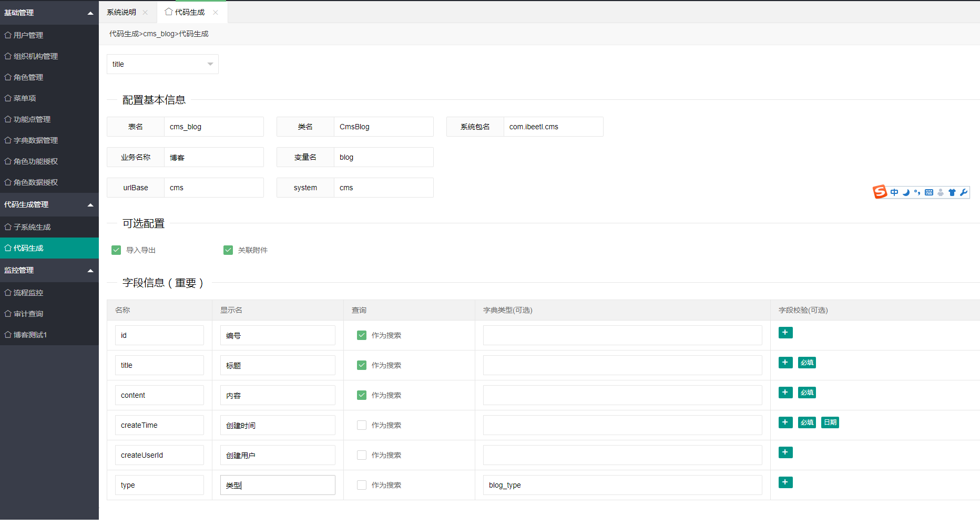Click the 必填 tag on the title row
The image size is (980, 526).
coord(807,363)
